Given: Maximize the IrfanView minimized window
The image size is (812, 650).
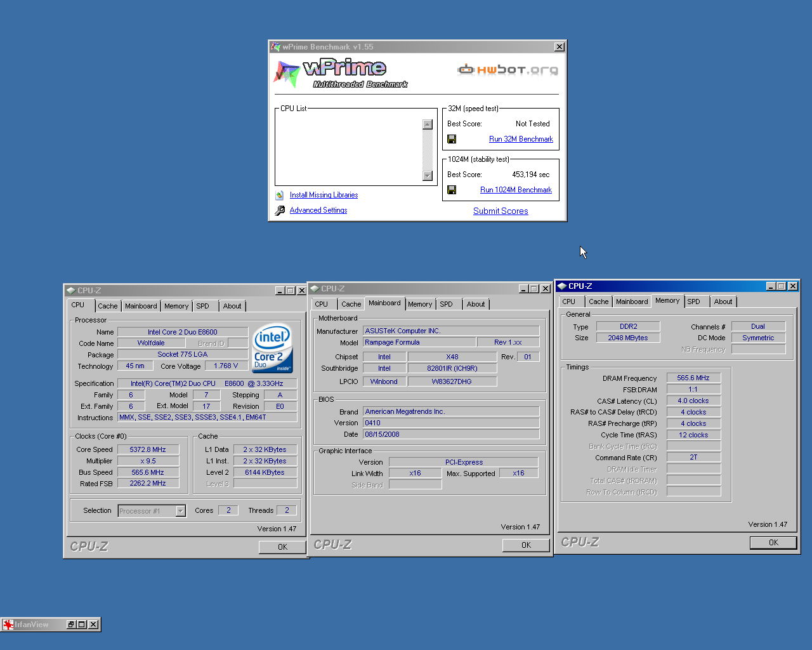Looking at the screenshot, I should (x=82, y=625).
